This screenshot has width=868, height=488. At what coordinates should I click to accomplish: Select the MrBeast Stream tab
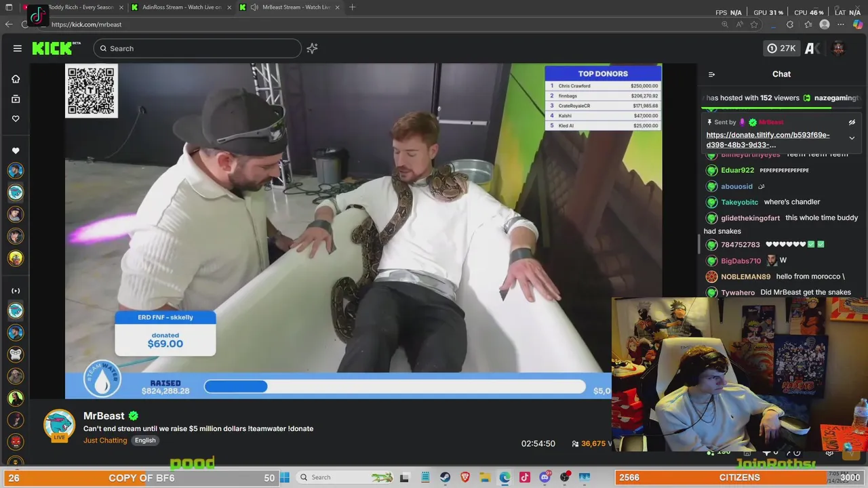click(x=292, y=7)
